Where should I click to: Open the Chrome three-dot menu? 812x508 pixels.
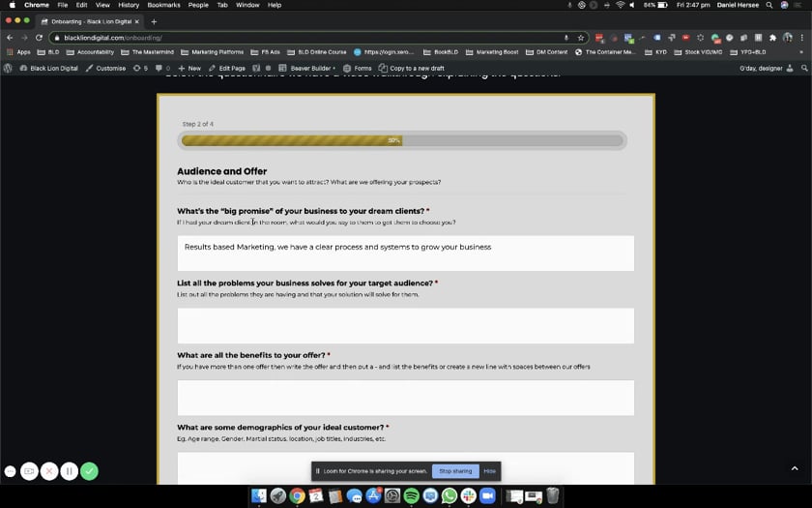coord(801,38)
